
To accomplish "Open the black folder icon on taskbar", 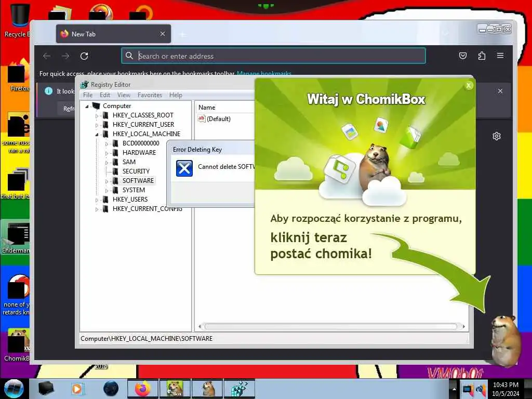I will click(x=46, y=389).
